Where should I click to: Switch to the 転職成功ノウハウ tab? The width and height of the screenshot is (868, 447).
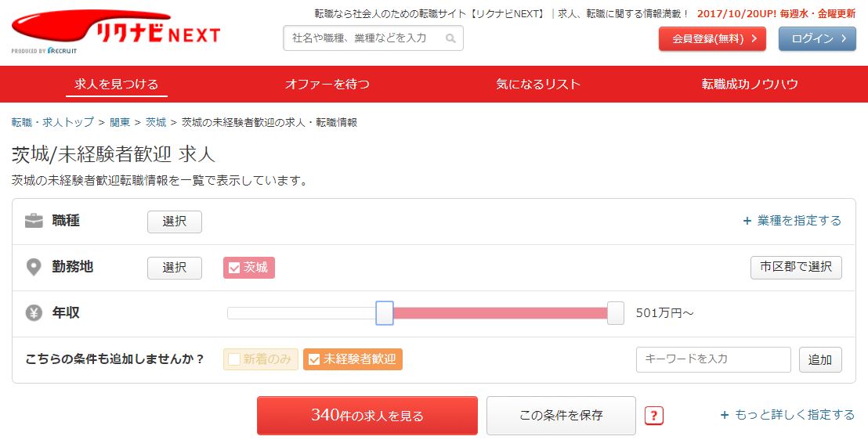click(x=750, y=84)
